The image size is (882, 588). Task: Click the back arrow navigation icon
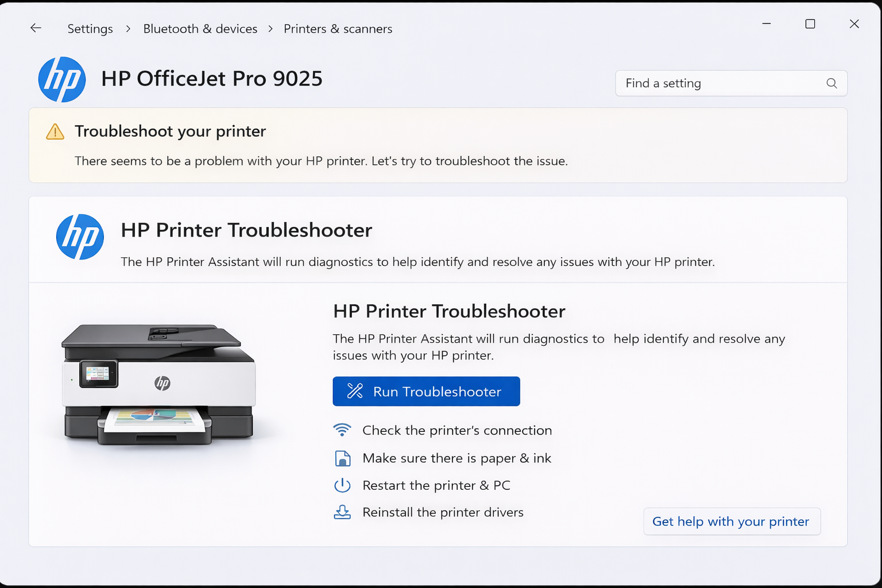(x=36, y=28)
